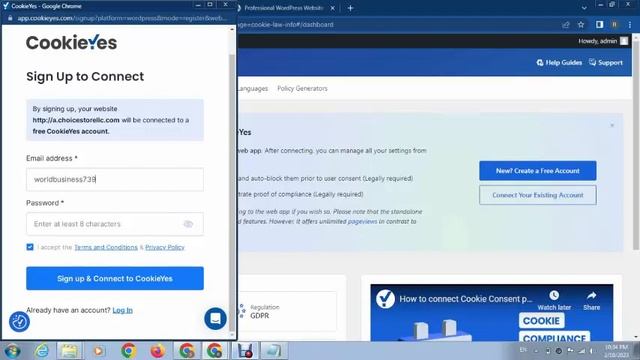Launch Internet Explorer from the taskbar
Image resolution: width=640 pixels, height=360 pixels.
[x=42, y=351]
